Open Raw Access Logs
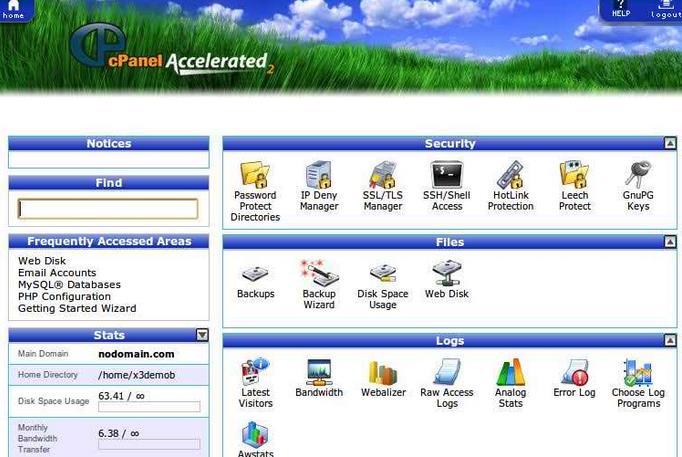This screenshot has height=457, width=682. point(447,384)
